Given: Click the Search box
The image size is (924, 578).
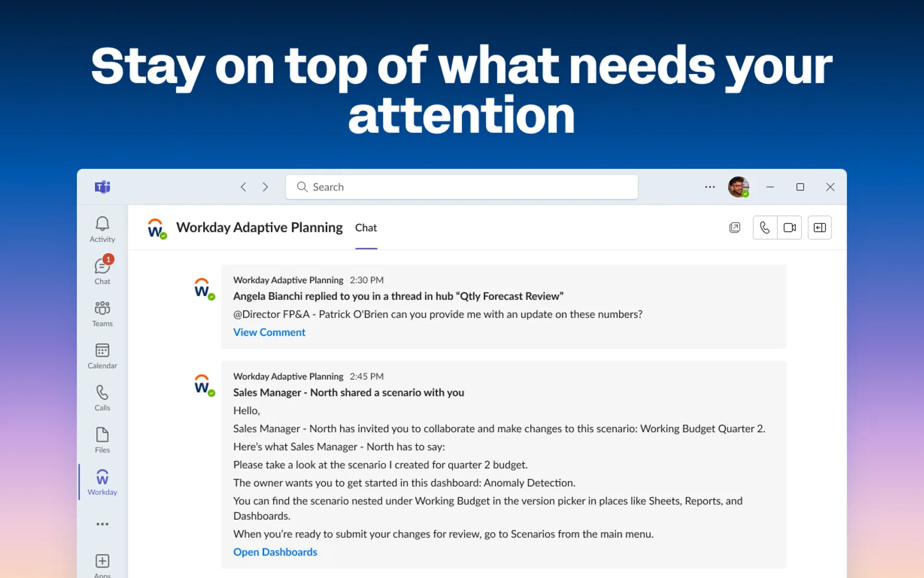Looking at the screenshot, I should coord(461,187).
